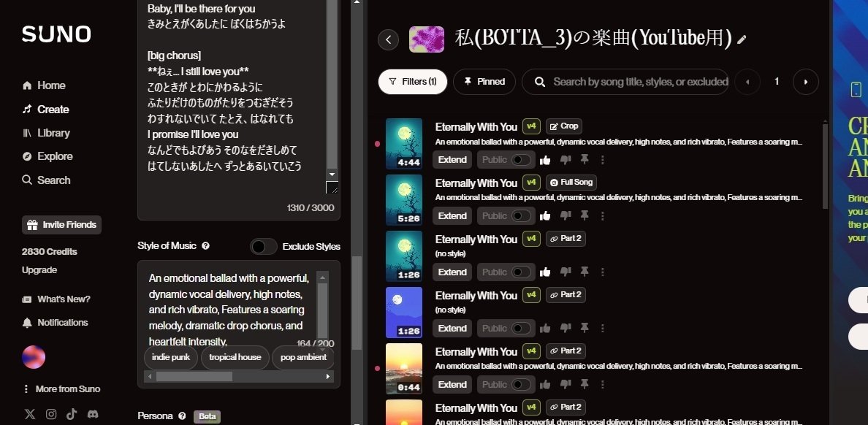
Task: Open Explore from the sidebar
Action: (x=52, y=156)
